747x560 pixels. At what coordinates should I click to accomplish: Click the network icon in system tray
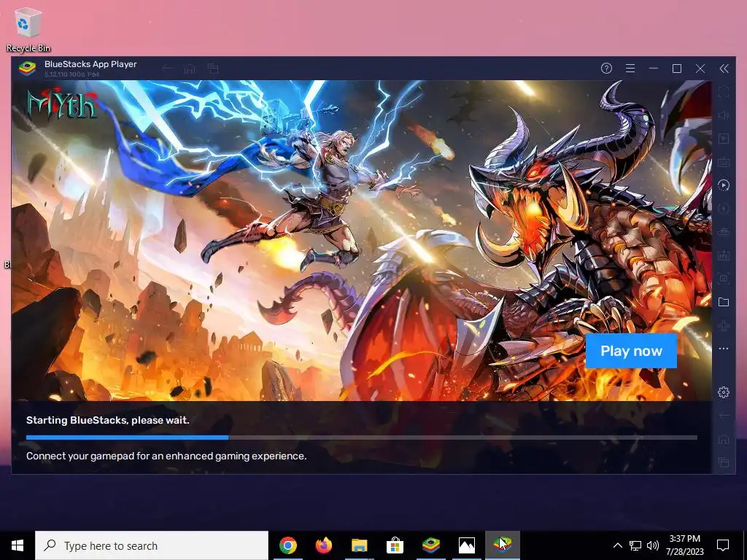click(635, 545)
